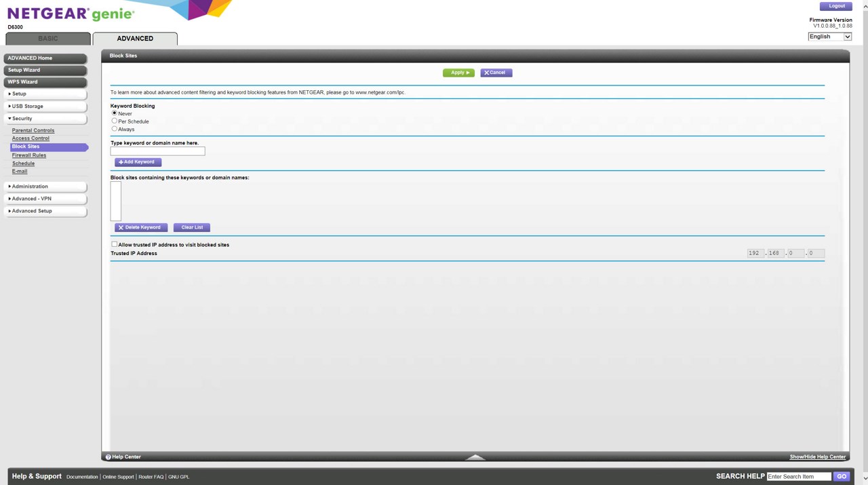Click the Firmware Version text
The image size is (868, 485).
pyautogui.click(x=831, y=20)
